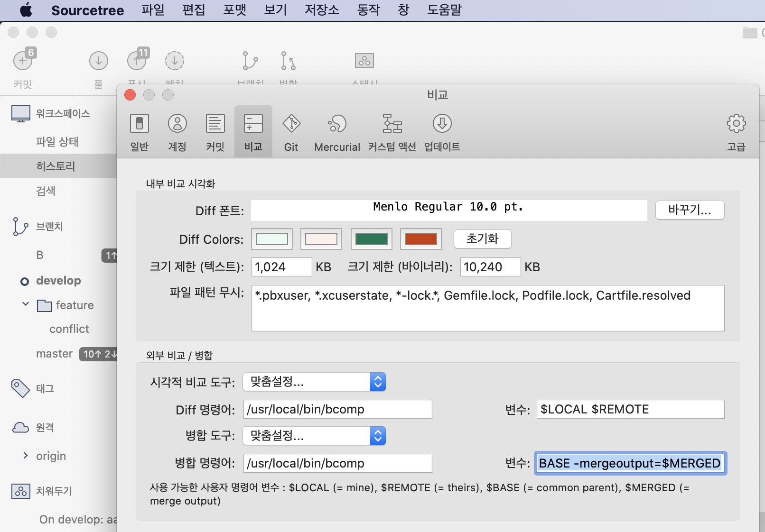765x532 pixels.
Task: Open the visual diff tool (시각적 비교 도구) dropdown
Action: [314, 382]
